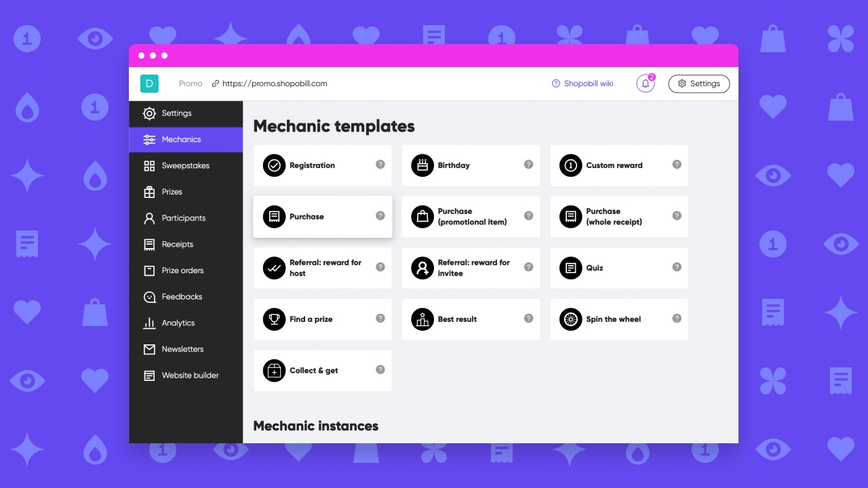The image size is (868, 488).
Task: Open Analytics in the sidebar
Action: point(186,323)
